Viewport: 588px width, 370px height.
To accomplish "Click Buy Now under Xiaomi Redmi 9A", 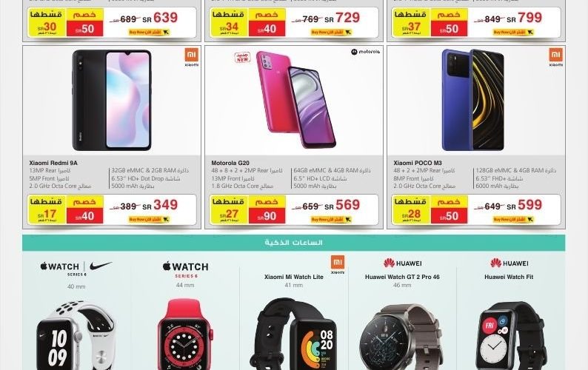I will click(149, 220).
